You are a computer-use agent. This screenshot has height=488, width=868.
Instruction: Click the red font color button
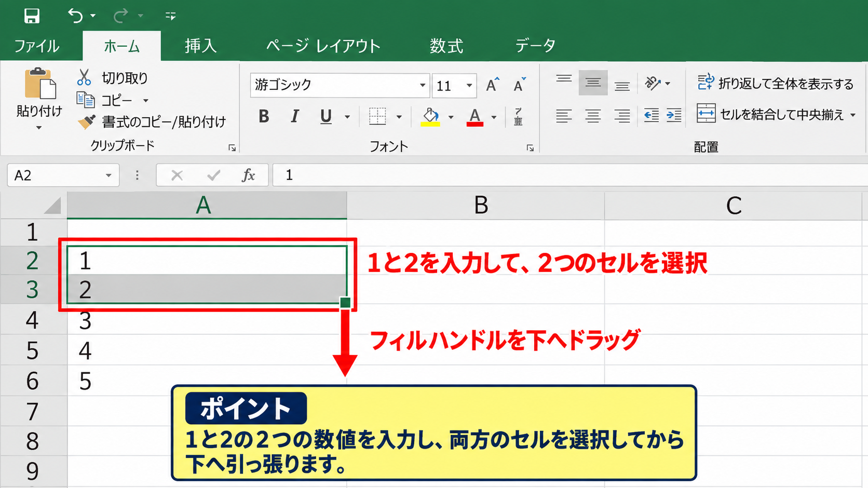tap(475, 117)
